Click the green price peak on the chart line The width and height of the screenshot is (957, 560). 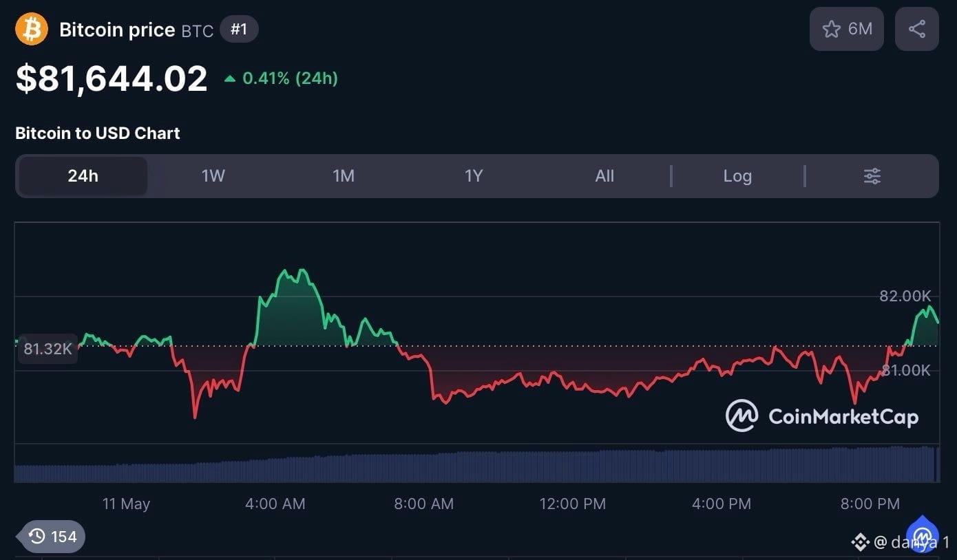tap(300, 270)
